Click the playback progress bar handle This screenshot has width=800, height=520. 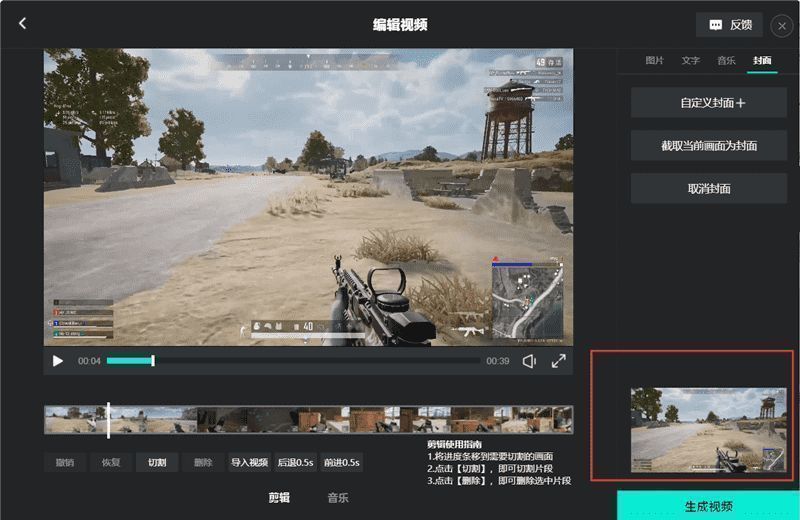[153, 360]
